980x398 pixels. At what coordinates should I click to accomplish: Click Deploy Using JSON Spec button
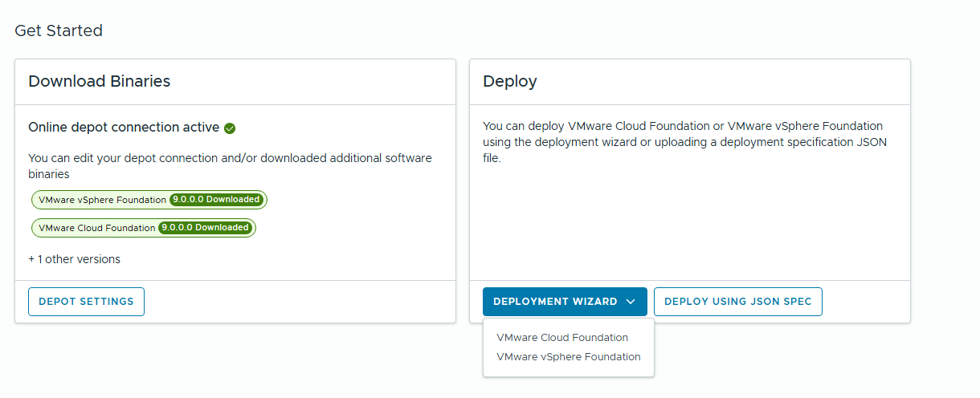(x=737, y=302)
